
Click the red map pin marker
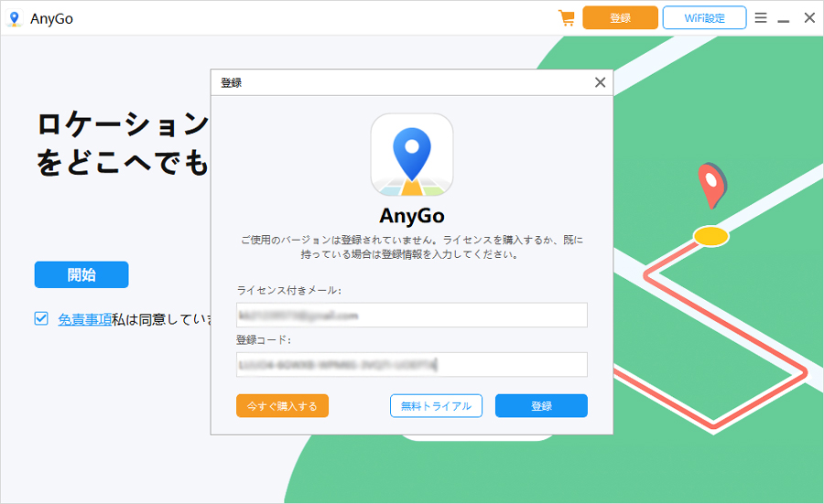[712, 185]
